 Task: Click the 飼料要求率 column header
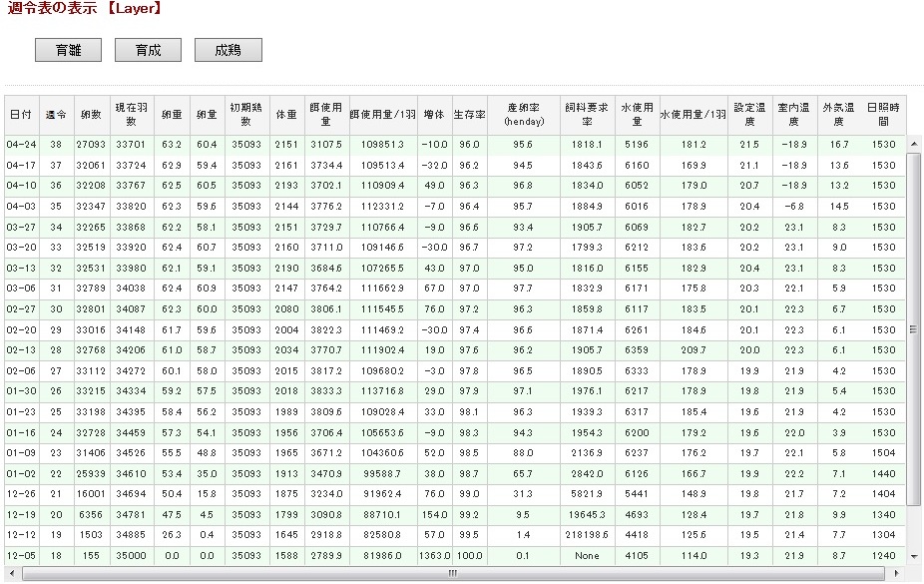click(587, 115)
